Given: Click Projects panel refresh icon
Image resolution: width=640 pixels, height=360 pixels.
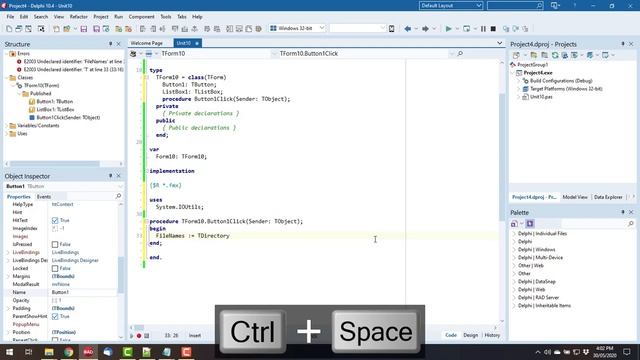Looking at the screenshot, I should coord(555,55).
